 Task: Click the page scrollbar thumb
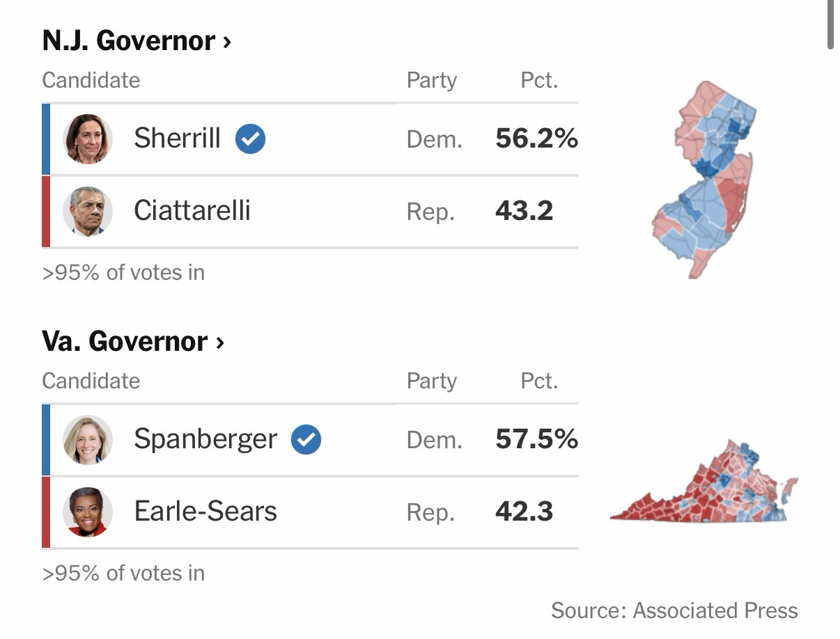830,24
